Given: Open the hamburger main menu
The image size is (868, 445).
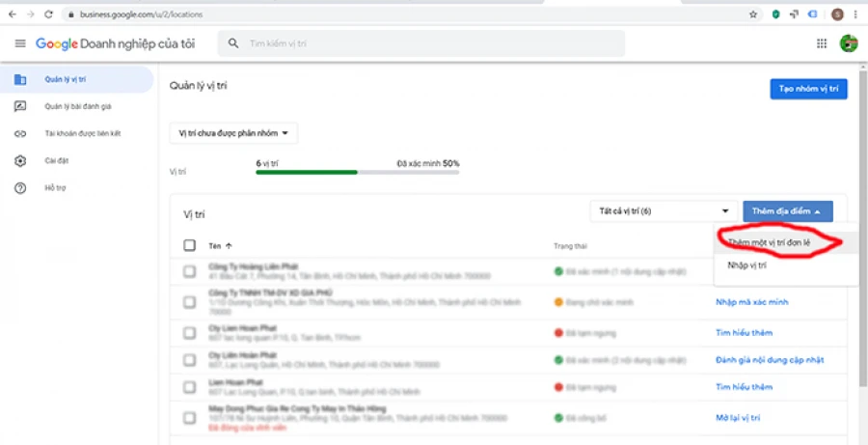Looking at the screenshot, I should [20, 43].
